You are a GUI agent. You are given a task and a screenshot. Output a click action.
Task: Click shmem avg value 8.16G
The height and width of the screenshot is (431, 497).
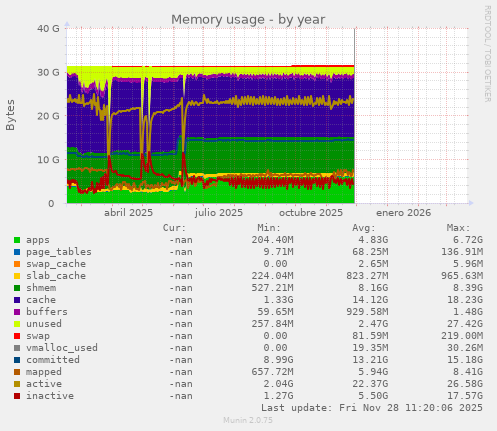[x=373, y=288]
